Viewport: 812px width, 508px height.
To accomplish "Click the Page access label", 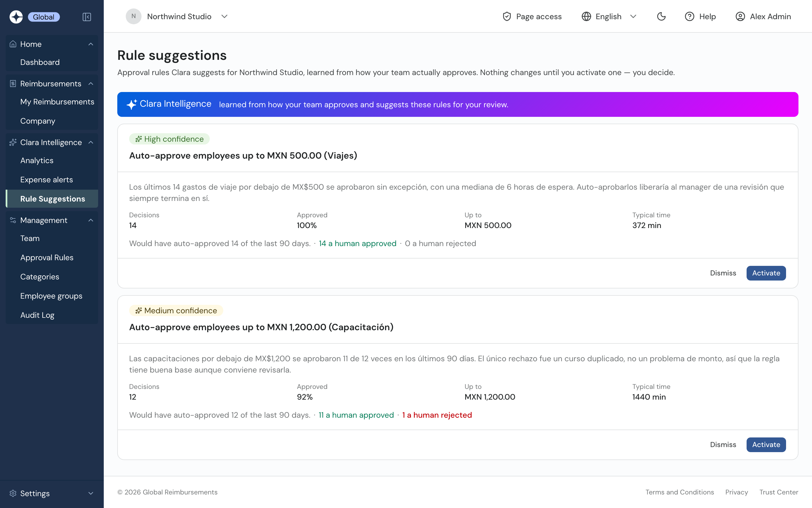I will [x=539, y=16].
